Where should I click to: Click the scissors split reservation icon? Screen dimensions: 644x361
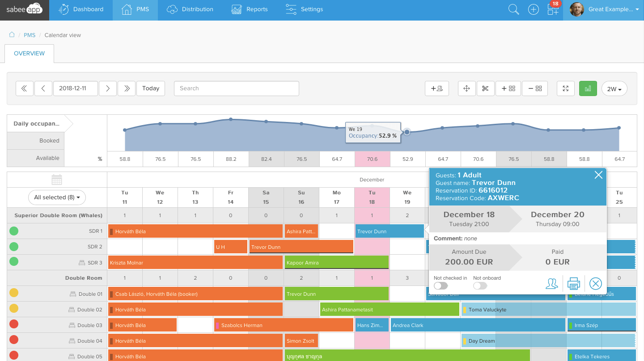tap(485, 88)
